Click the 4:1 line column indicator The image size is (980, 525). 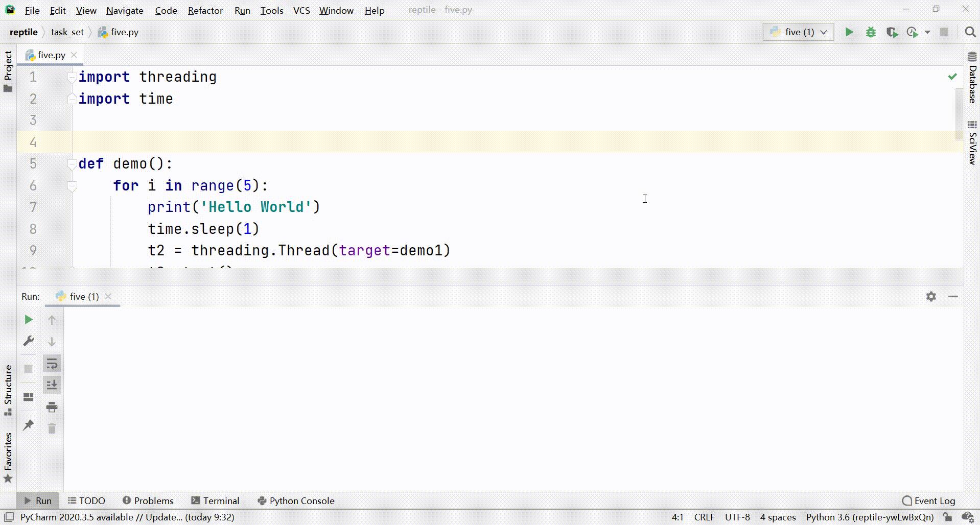click(x=678, y=517)
